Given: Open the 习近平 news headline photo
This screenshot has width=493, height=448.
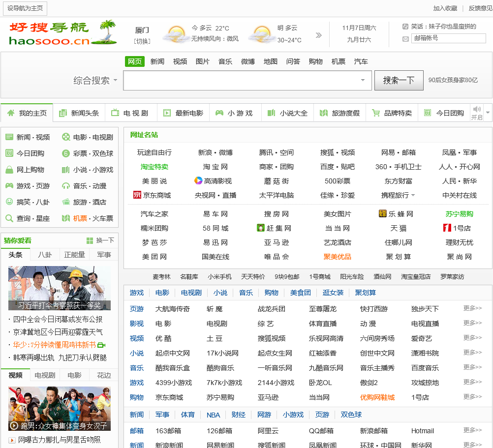Looking at the screenshot, I should [60, 288].
